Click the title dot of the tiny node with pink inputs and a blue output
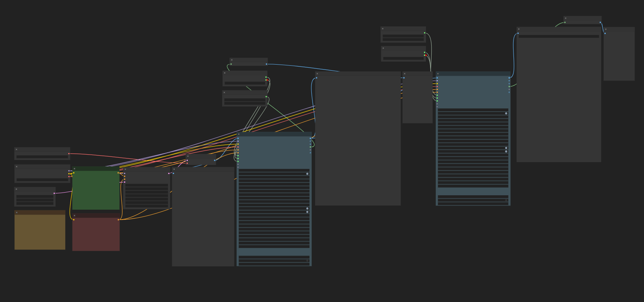Image resolution: width=644 pixels, height=302 pixels. pyautogui.click(x=188, y=156)
